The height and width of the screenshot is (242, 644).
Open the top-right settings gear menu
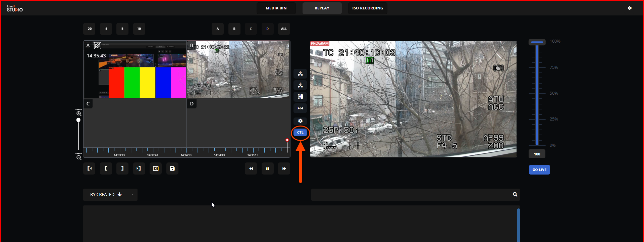coord(630,8)
